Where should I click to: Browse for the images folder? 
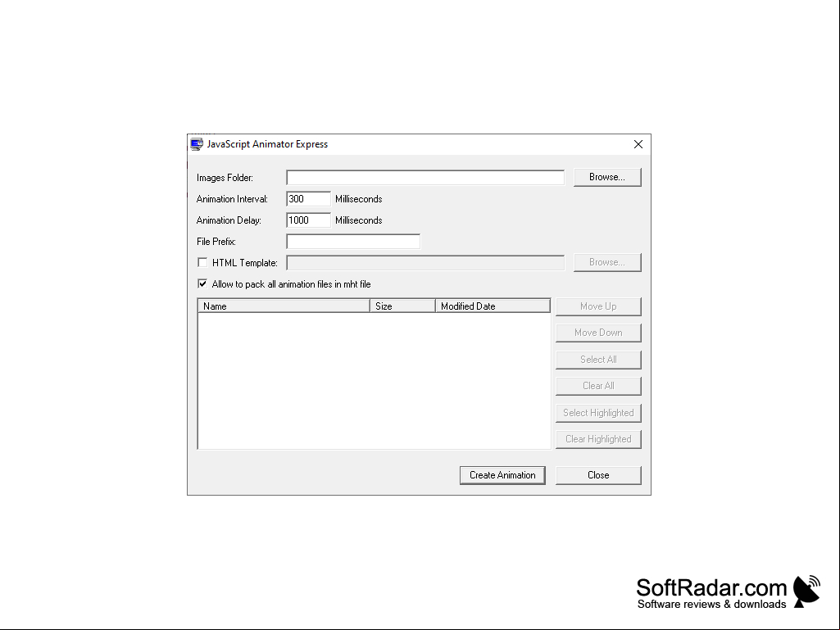607,177
